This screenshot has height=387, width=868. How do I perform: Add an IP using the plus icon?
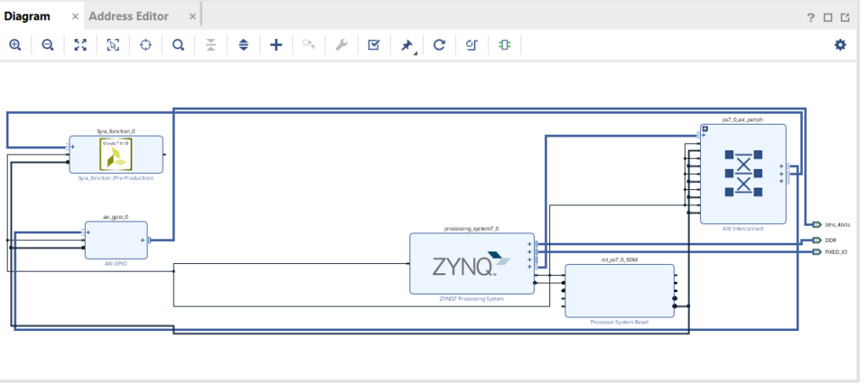pyautogui.click(x=275, y=45)
